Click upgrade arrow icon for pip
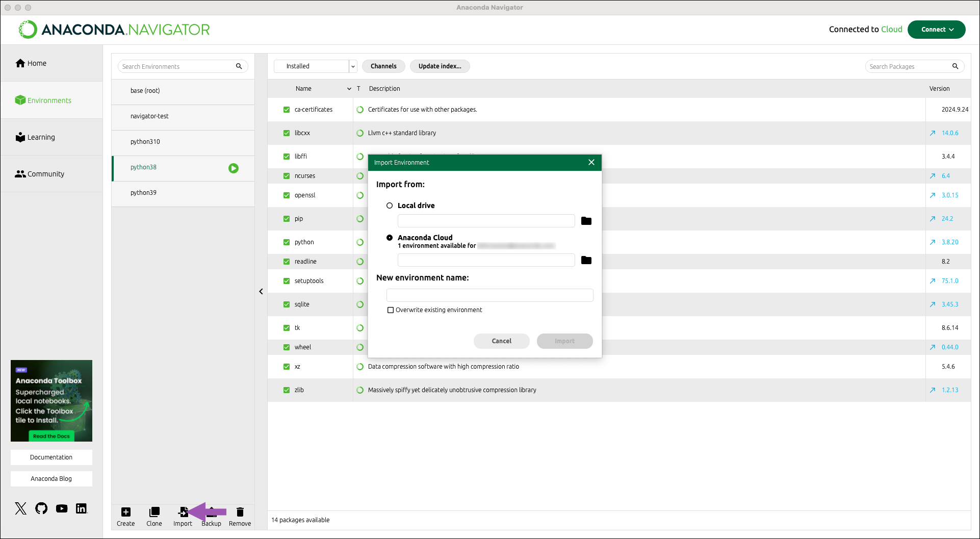This screenshot has width=980, height=539. [932, 219]
